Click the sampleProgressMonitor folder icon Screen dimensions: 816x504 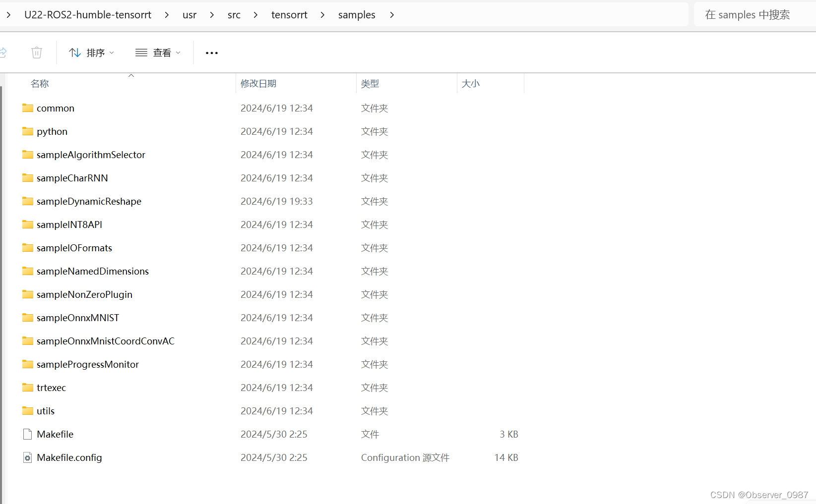click(28, 364)
